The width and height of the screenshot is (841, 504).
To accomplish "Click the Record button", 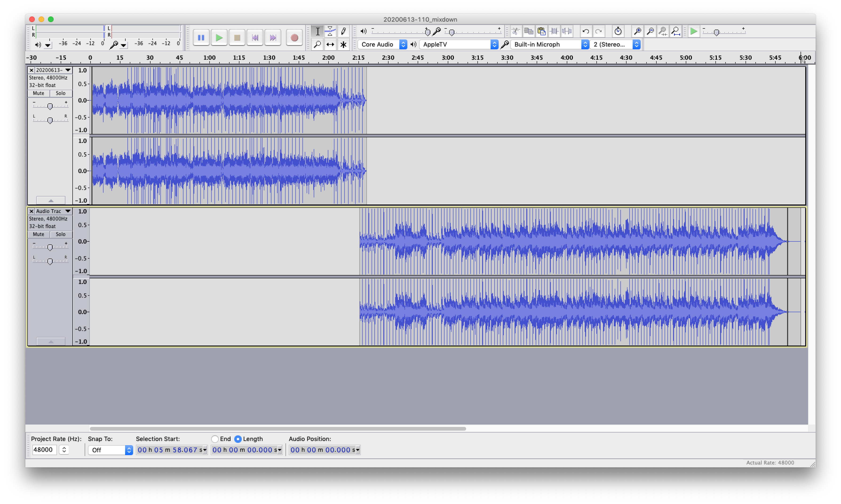I will [x=294, y=38].
